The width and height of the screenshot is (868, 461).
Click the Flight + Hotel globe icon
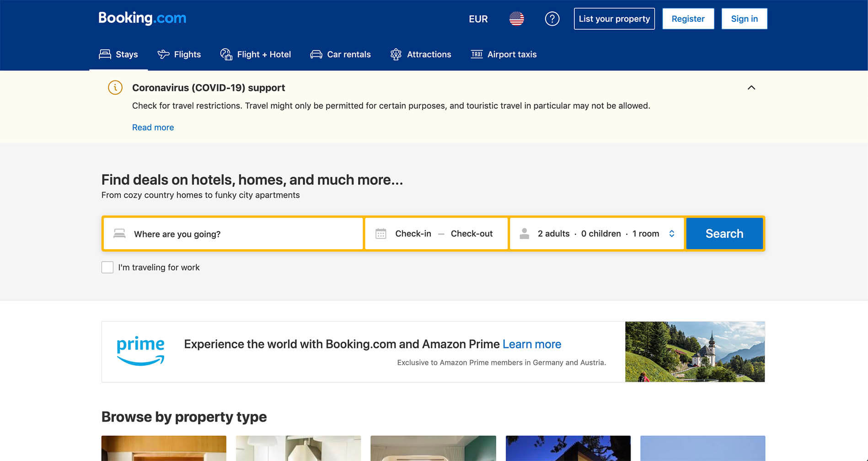point(226,54)
